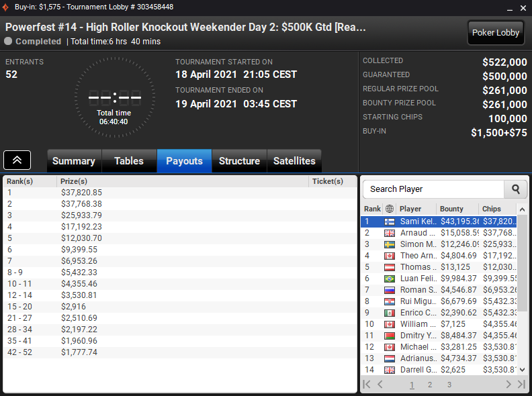
Task: Switch to the Tables tab
Action: point(129,160)
